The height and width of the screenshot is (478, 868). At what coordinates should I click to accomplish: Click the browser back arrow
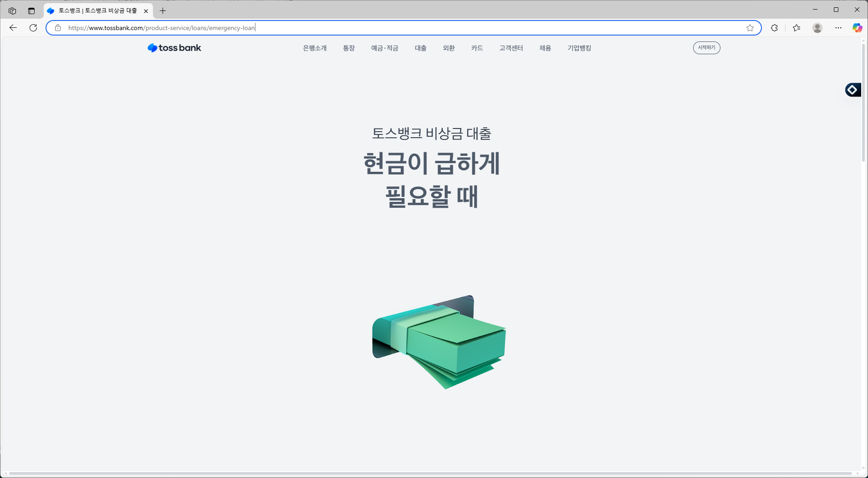click(x=13, y=28)
